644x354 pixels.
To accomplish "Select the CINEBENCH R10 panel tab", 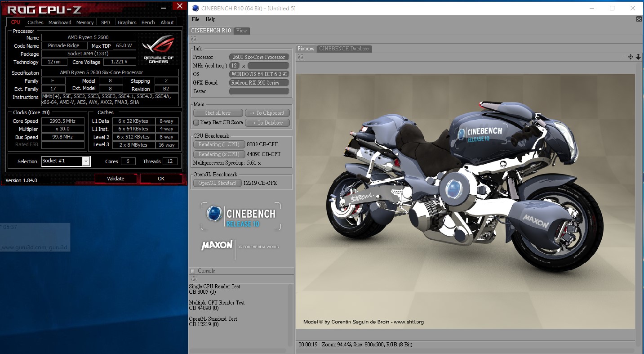I will (211, 31).
